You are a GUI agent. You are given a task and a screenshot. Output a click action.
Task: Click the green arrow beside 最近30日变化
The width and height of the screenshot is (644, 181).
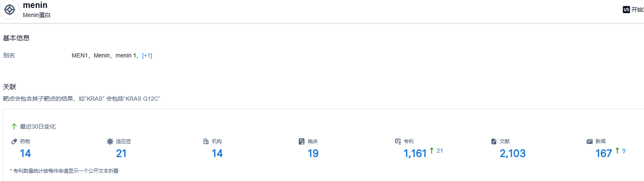(x=14, y=126)
